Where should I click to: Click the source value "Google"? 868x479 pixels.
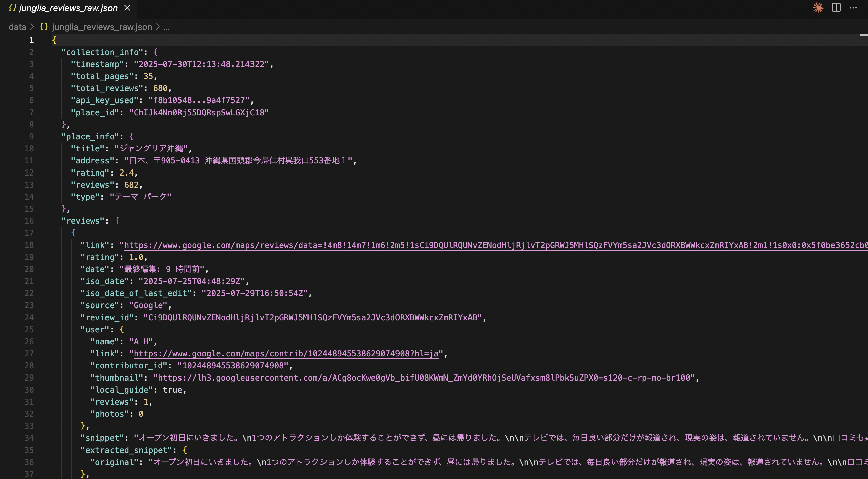coord(148,305)
